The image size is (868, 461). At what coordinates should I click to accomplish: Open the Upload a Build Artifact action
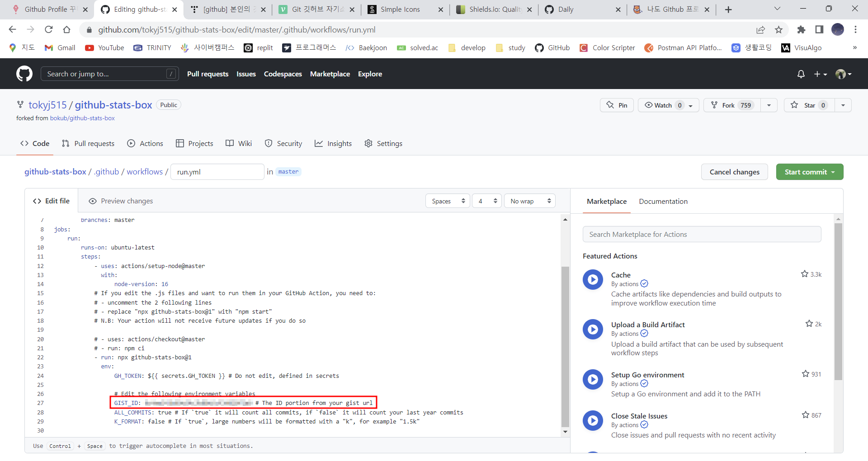[x=648, y=325]
